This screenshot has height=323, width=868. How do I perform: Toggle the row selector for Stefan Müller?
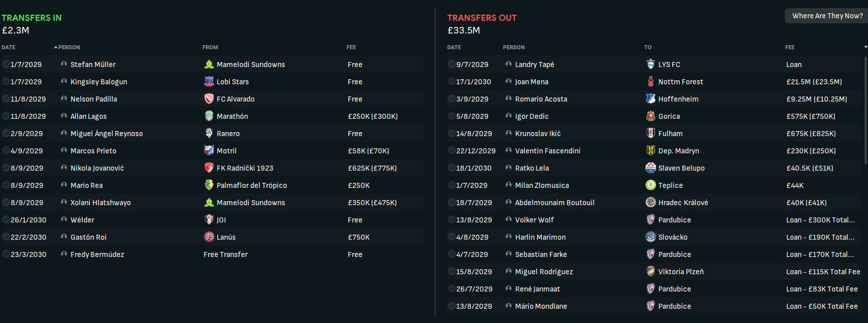click(x=6, y=64)
